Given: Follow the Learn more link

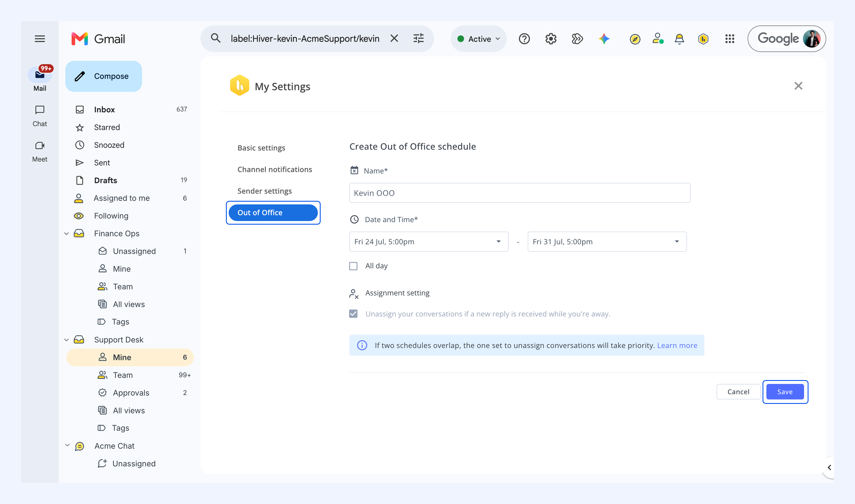Looking at the screenshot, I should tap(677, 345).
